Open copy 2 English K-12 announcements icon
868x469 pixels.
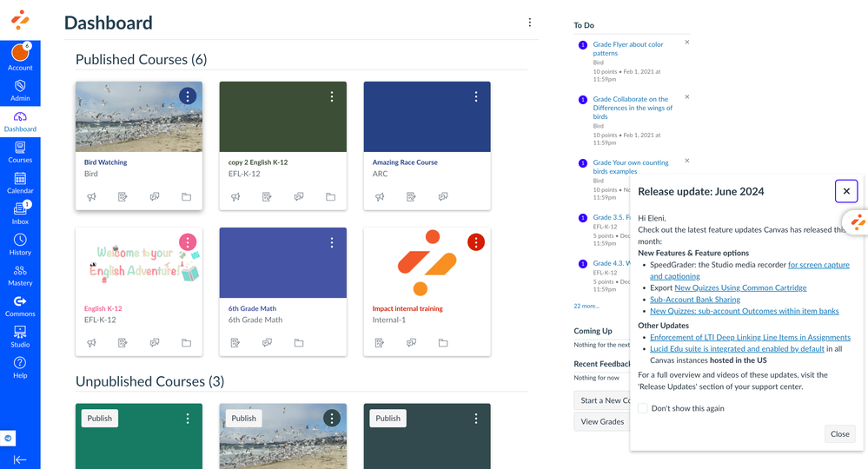(235, 197)
